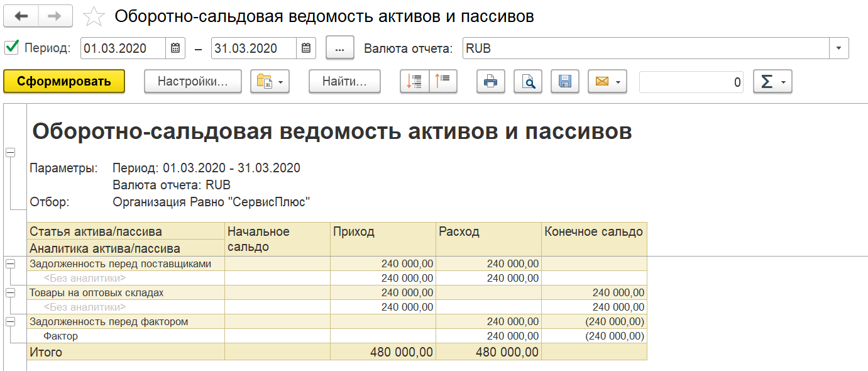Open the Валюта отчета dropdown arrow
This screenshot has height=371, width=868.
click(839, 48)
